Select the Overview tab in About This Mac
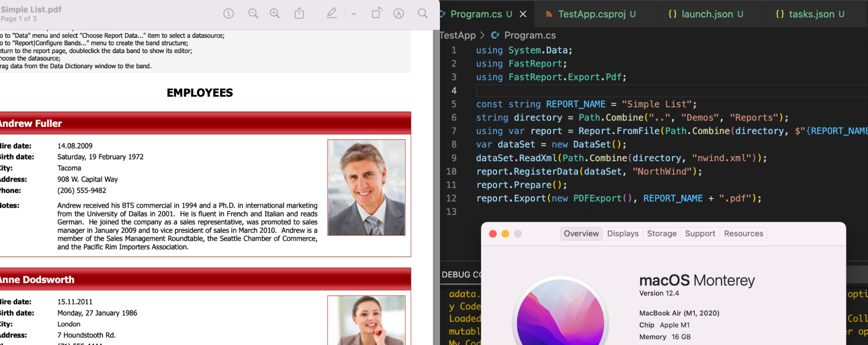 click(581, 234)
